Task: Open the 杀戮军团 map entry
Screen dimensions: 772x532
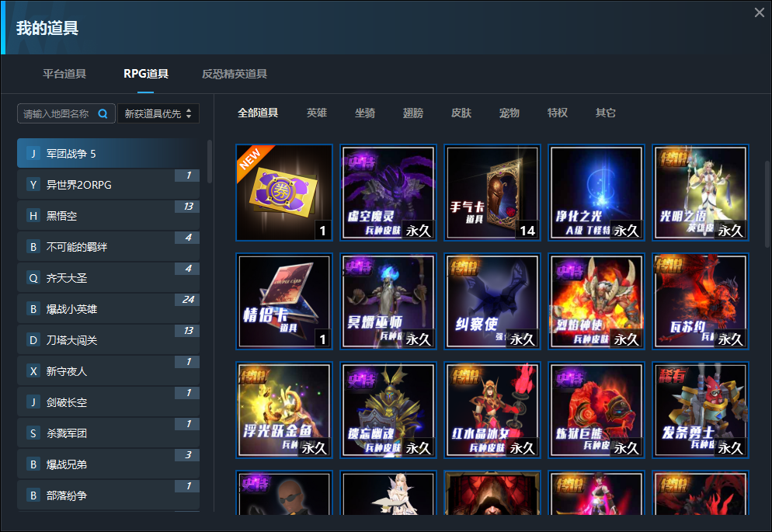Action: click(x=108, y=433)
